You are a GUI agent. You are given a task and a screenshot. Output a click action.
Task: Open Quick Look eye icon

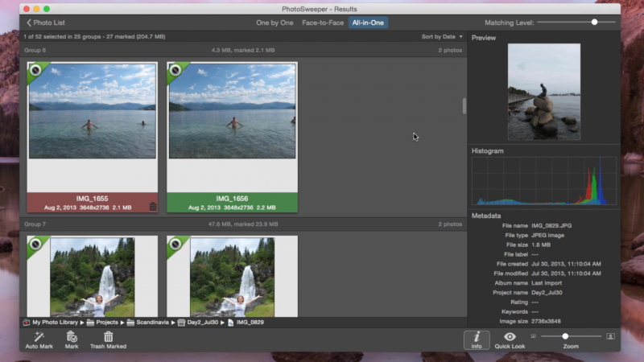(510, 336)
